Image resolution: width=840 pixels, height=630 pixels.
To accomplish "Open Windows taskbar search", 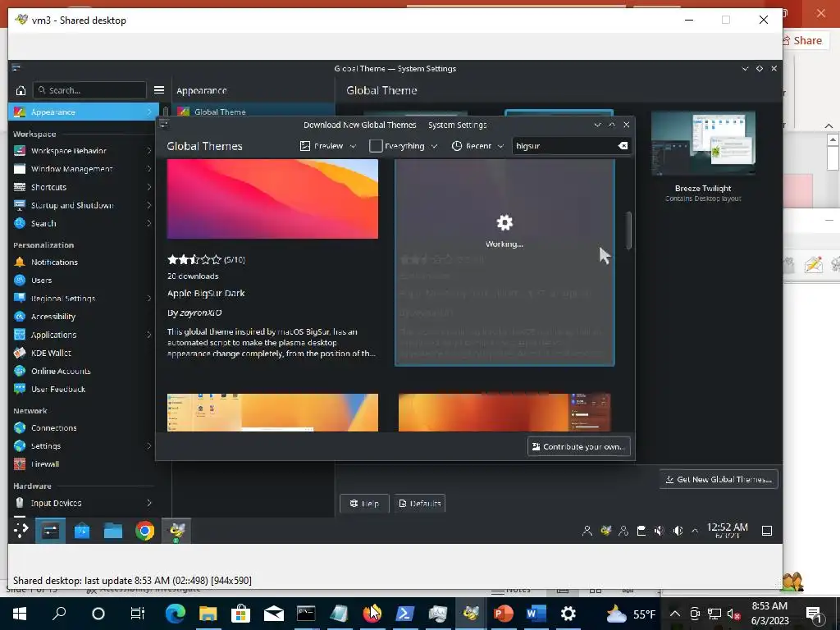I will coord(59,614).
